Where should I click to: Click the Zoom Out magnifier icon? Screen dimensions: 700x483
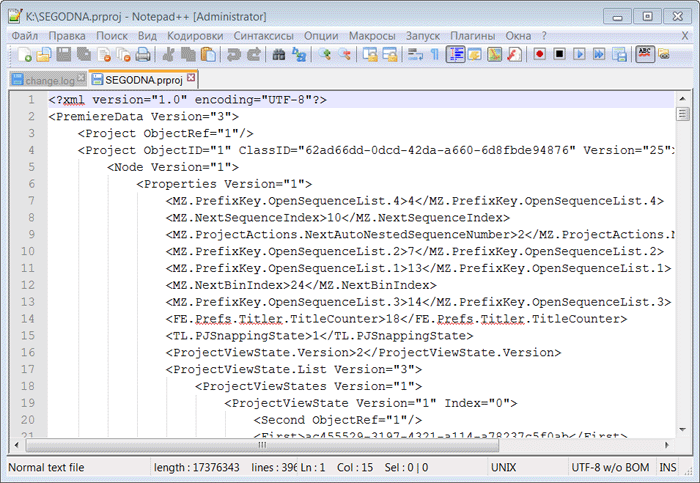[344, 54]
